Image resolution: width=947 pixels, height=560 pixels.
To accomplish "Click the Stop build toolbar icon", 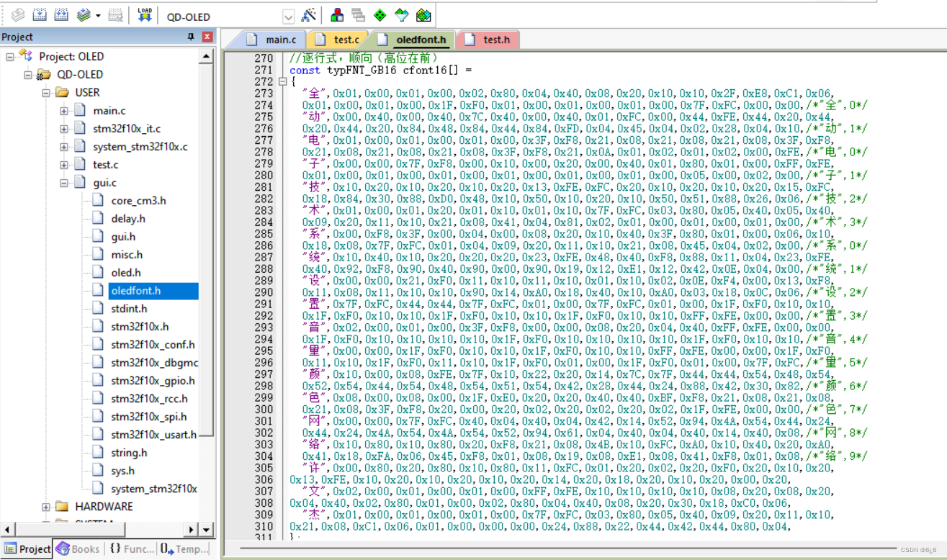I will (x=115, y=15).
